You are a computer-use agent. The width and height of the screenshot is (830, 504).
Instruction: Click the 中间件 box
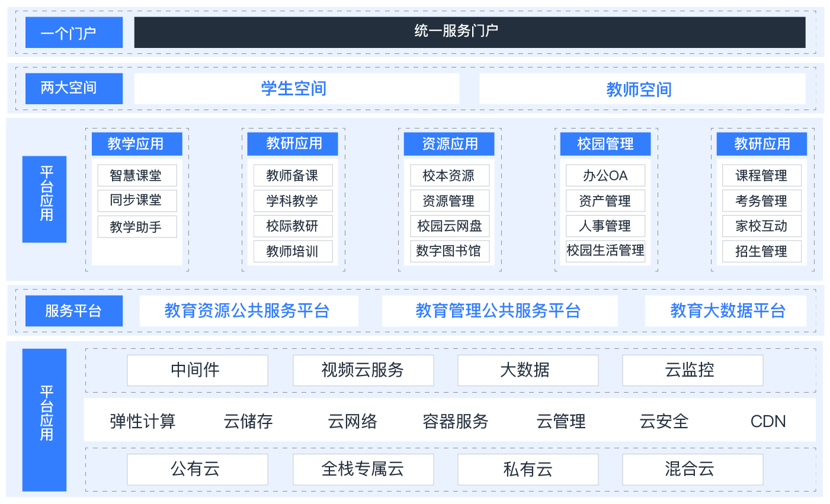tap(197, 370)
